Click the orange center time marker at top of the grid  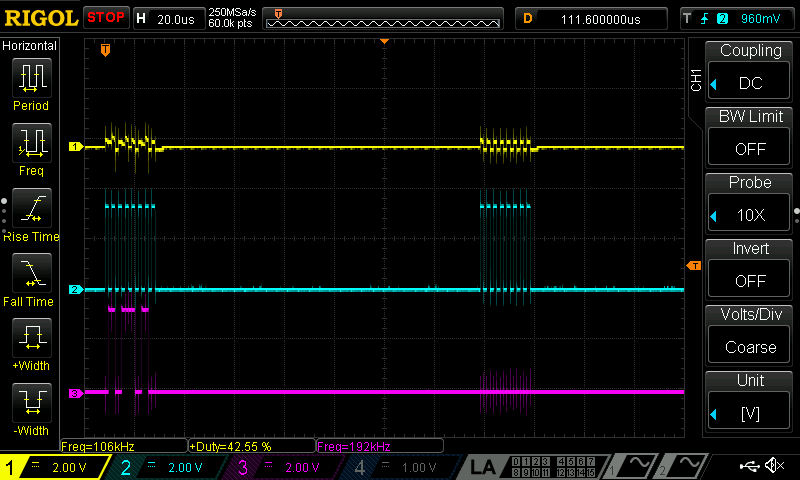[x=385, y=41]
